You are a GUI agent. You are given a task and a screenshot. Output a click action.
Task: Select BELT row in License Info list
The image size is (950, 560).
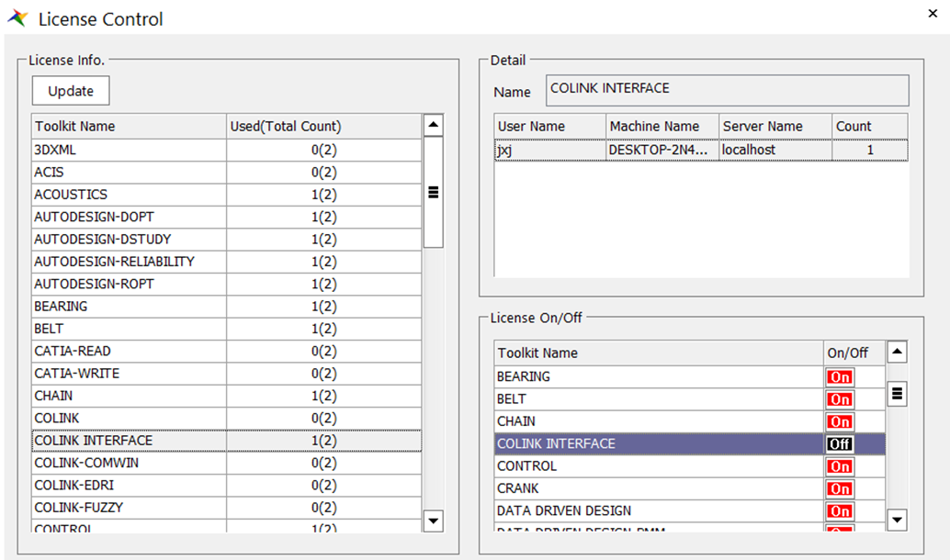coord(227,330)
